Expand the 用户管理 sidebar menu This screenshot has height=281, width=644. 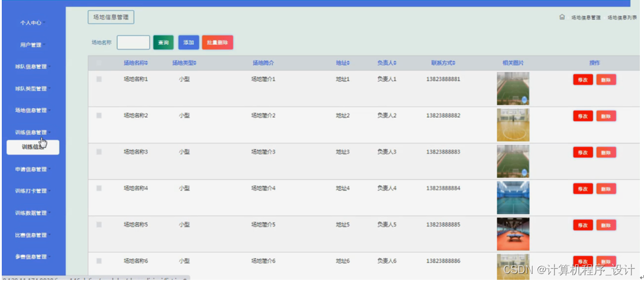(32, 45)
